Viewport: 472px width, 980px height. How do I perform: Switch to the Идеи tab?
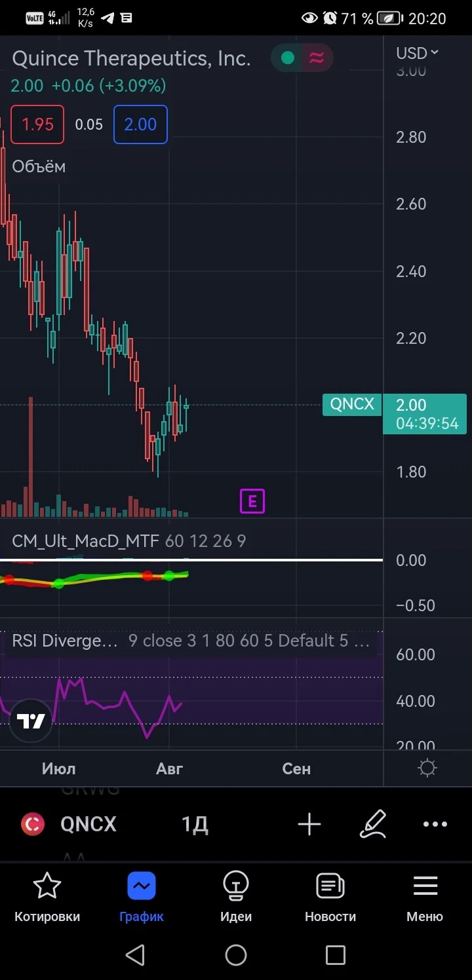(236, 897)
